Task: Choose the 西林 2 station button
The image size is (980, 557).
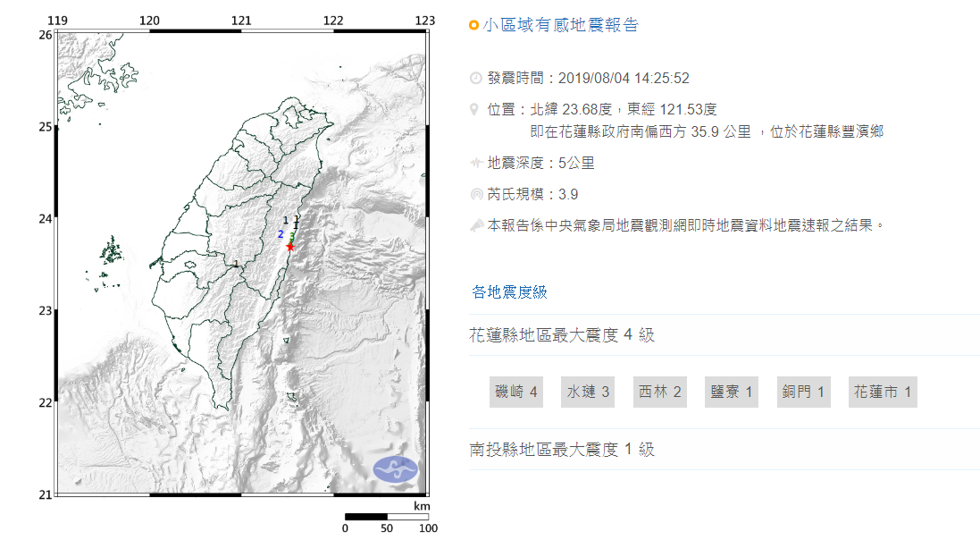Action: (x=659, y=392)
